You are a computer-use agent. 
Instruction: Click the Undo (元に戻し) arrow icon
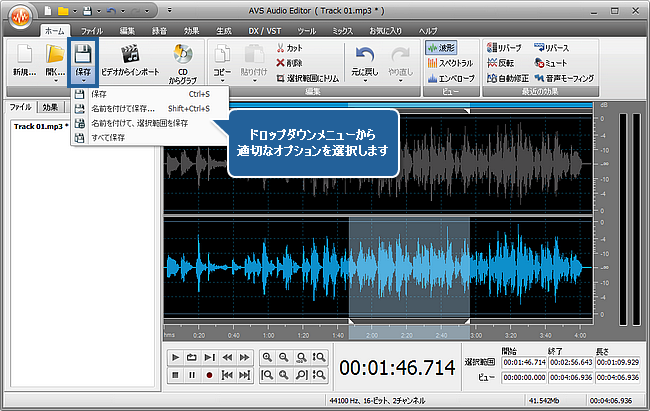click(x=365, y=55)
